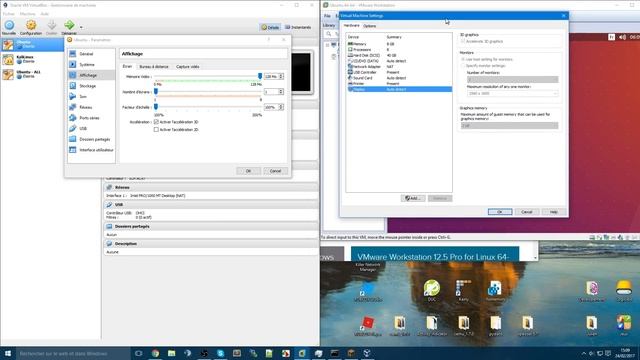This screenshot has width=640, height=360.
Task: Click the volume icon in Ubuntu guest panel
Action: pyautogui.click(x=622, y=37)
